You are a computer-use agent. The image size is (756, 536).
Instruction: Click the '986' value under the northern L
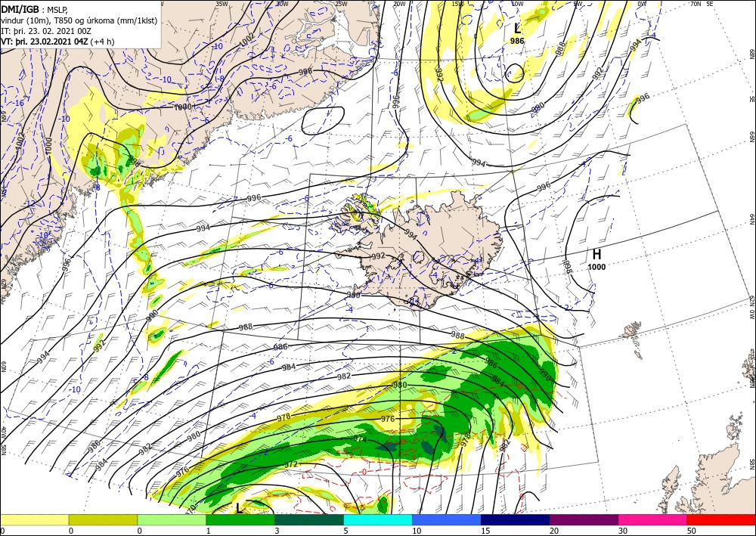(517, 42)
